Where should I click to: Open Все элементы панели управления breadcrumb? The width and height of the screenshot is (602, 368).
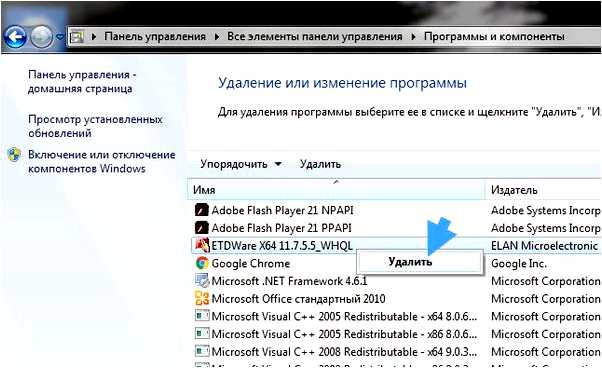point(314,36)
